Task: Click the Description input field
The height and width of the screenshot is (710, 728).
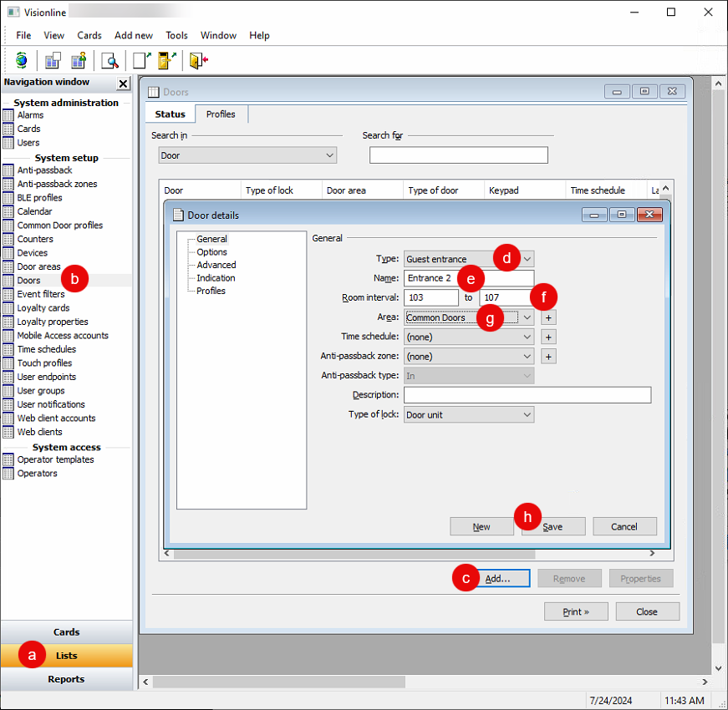Action: (x=527, y=395)
